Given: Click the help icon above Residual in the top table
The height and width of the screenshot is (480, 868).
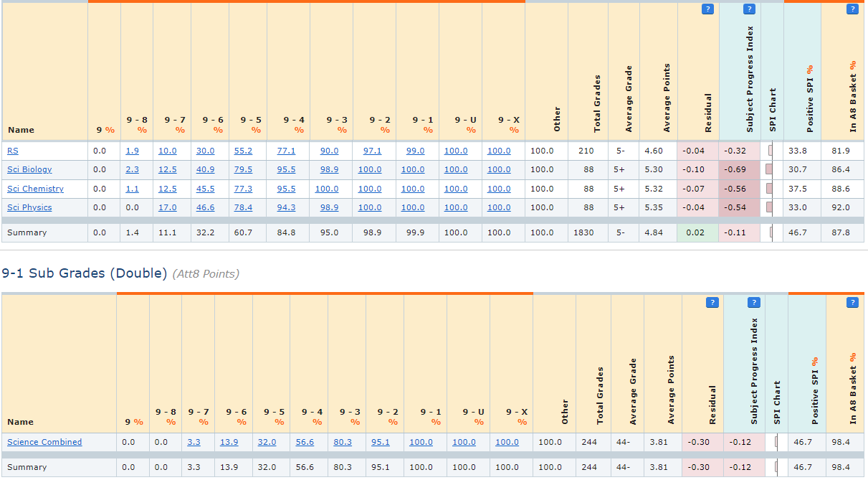Looking at the screenshot, I should (x=707, y=9).
